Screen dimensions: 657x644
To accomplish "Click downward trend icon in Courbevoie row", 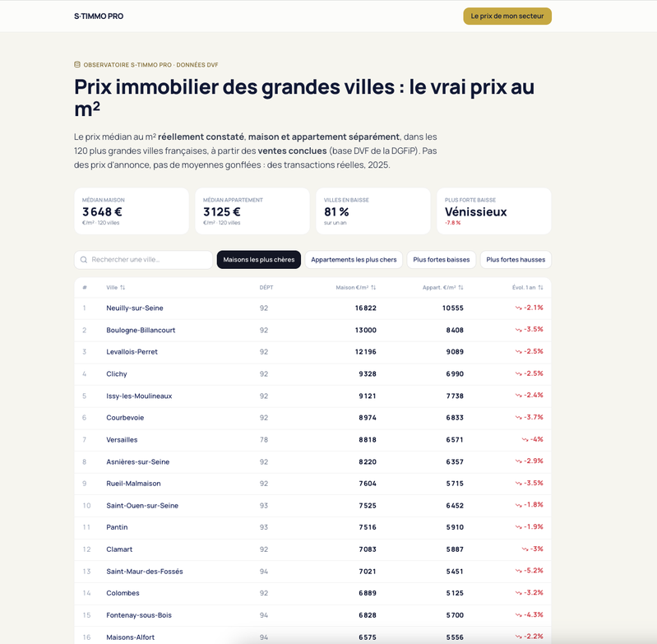I will (x=518, y=417).
